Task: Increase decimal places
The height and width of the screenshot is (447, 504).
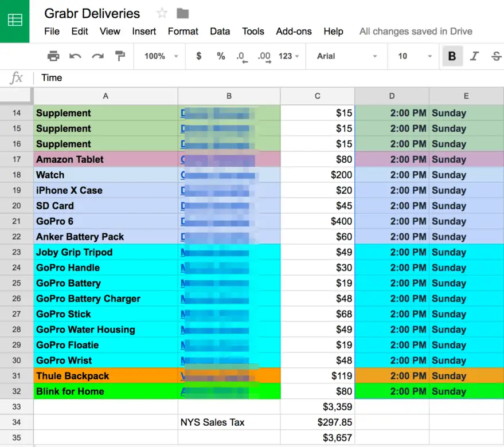Action: [264, 57]
